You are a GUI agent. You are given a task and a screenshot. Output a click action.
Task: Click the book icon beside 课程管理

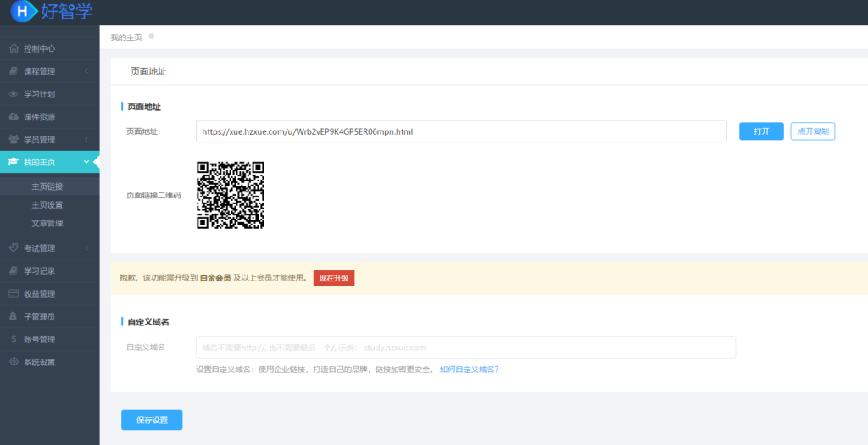14,71
